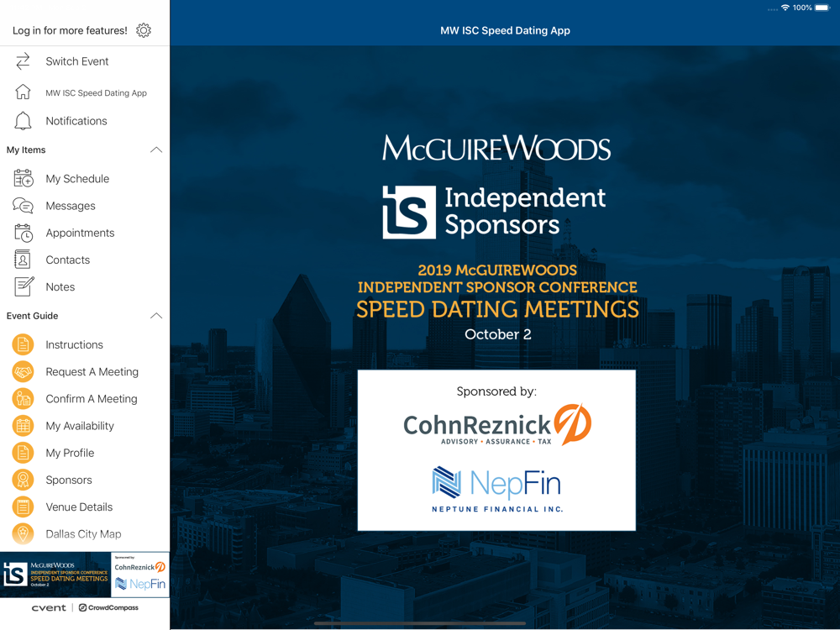
Task: Click the CohnReznick sponsor logo
Action: click(x=497, y=425)
